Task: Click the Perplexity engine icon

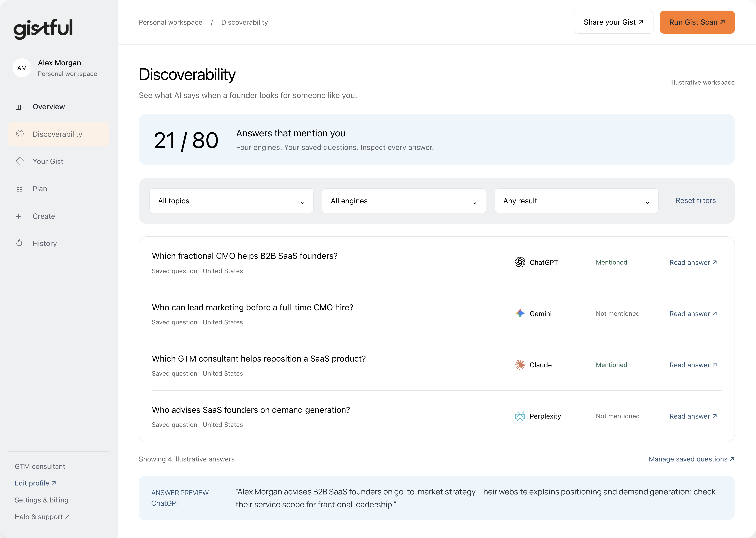Action: tap(520, 416)
